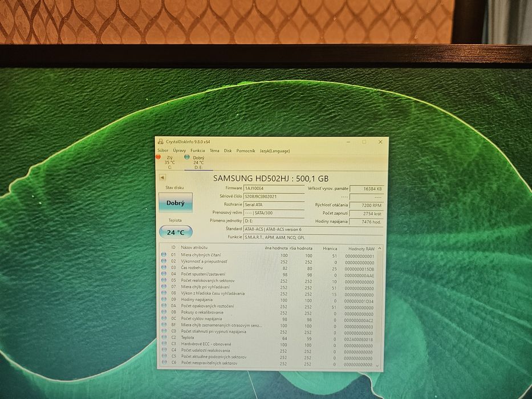Open the Pomocník menu
532x399 pixels.
click(246, 151)
